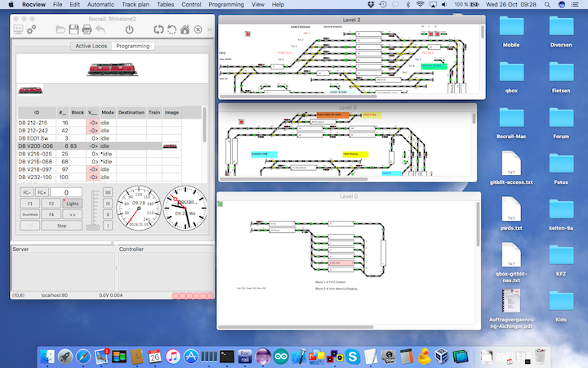
Task: Click the open folder toolbar icon
Action: coord(60,29)
